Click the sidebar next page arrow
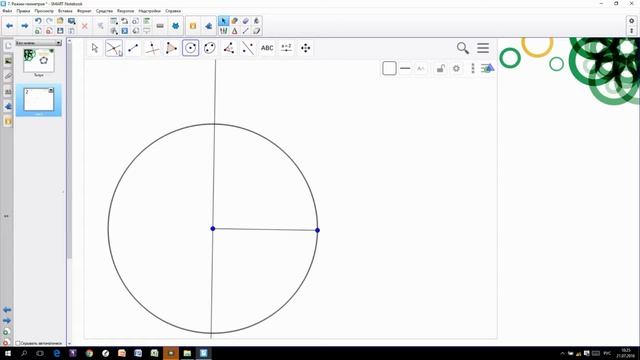 7,321
